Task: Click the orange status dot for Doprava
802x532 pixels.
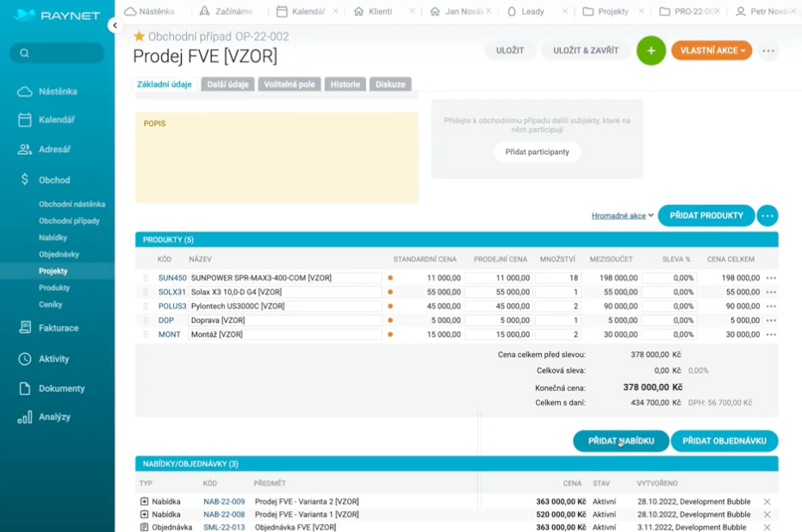Action: [x=390, y=320]
